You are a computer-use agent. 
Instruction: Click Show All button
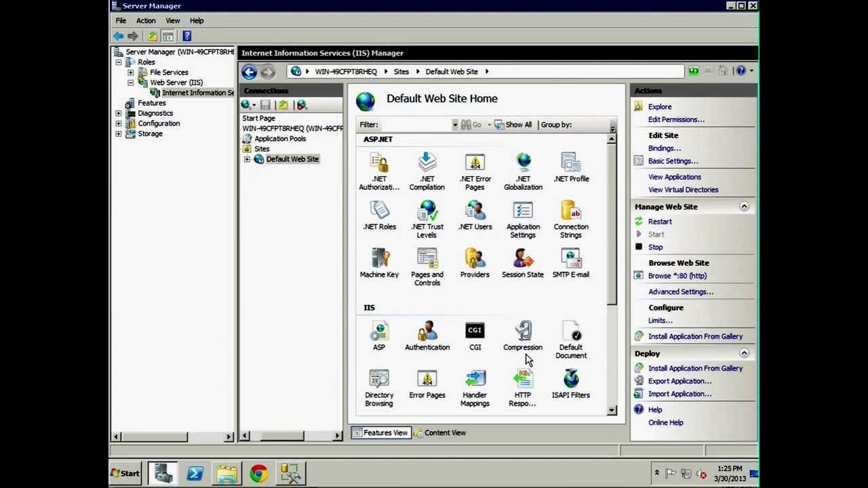pos(513,125)
